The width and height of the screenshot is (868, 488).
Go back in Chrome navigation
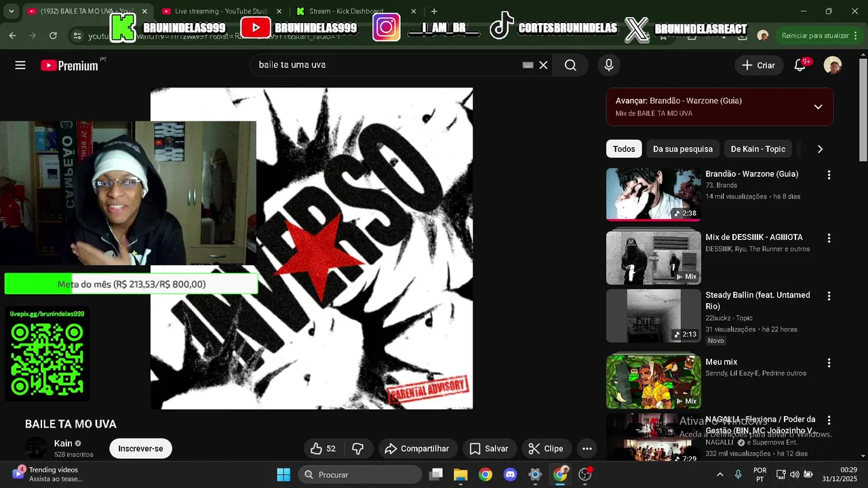[12, 35]
